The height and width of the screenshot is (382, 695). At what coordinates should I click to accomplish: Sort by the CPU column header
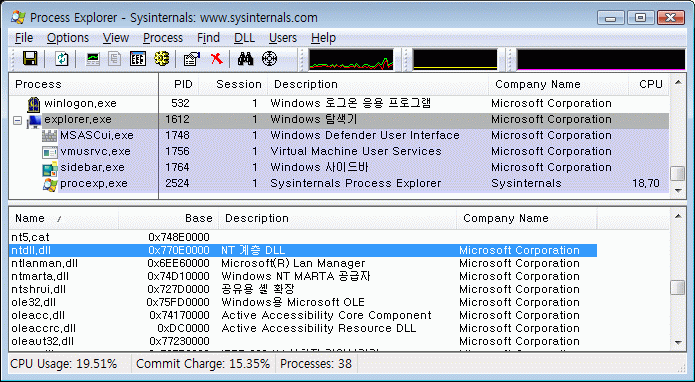tap(649, 84)
